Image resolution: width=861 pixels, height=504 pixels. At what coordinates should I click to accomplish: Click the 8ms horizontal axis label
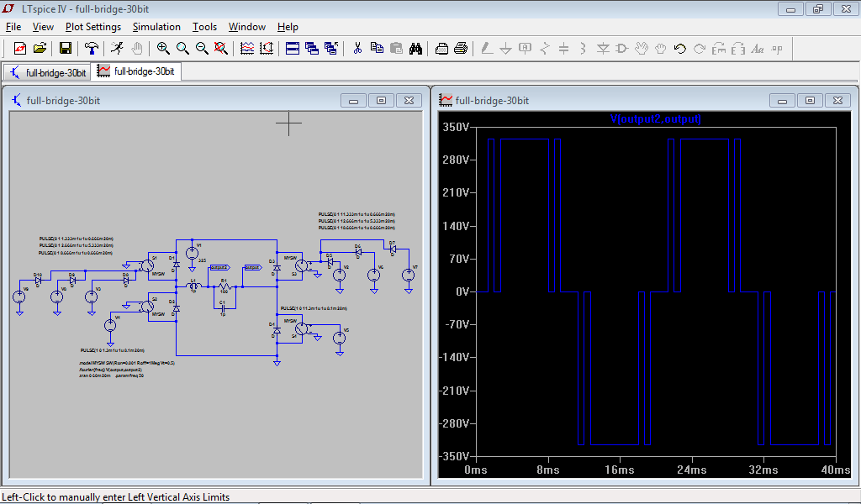(x=547, y=470)
